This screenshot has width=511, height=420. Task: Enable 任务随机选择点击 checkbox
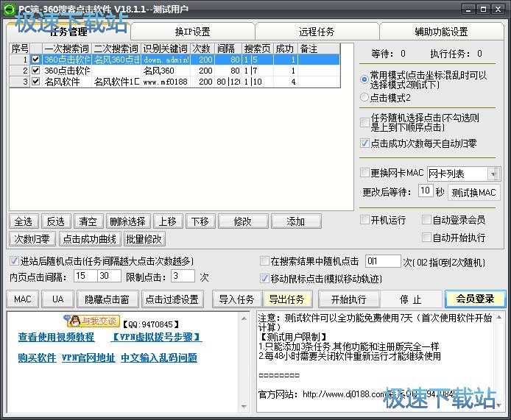[364, 122]
